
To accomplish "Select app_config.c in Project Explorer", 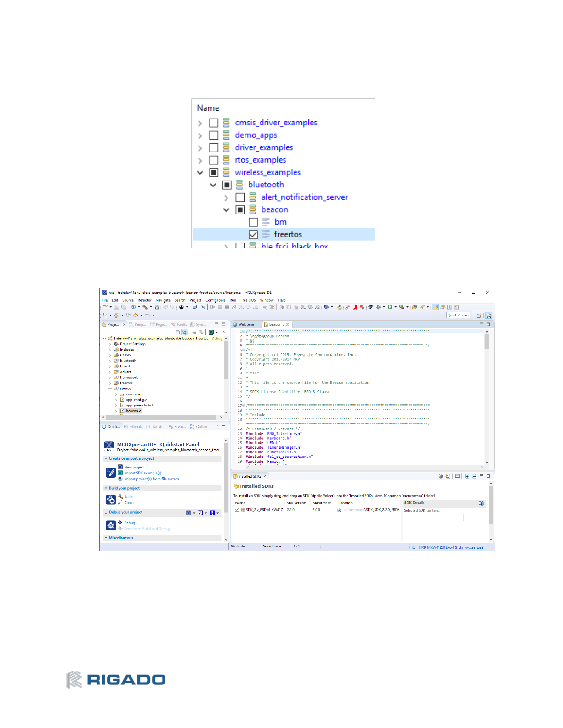I will point(136,400).
